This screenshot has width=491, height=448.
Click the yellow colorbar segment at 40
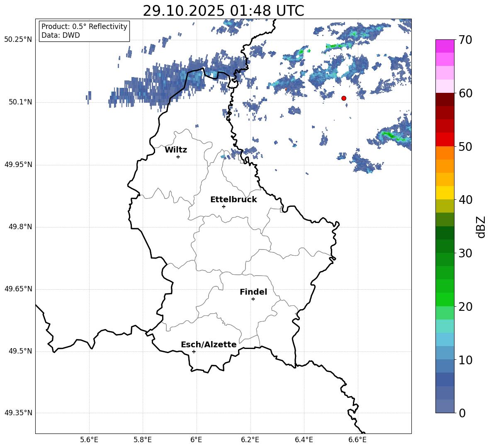[445, 193]
